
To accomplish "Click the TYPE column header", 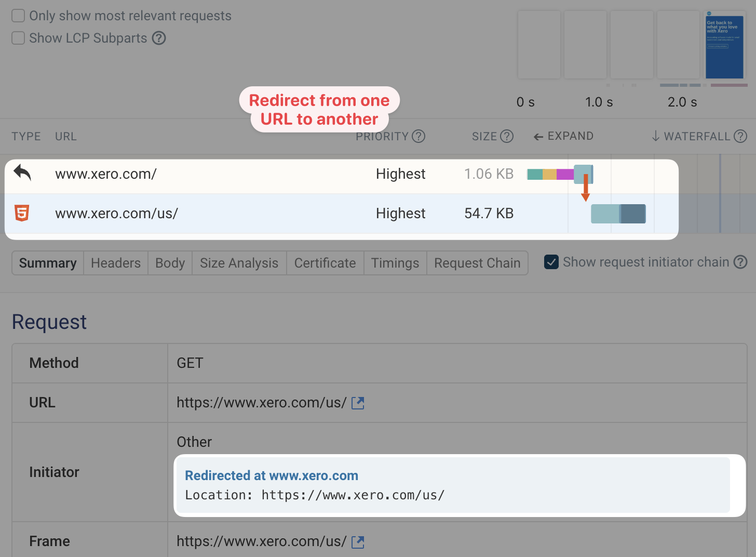I will pyautogui.click(x=26, y=137).
